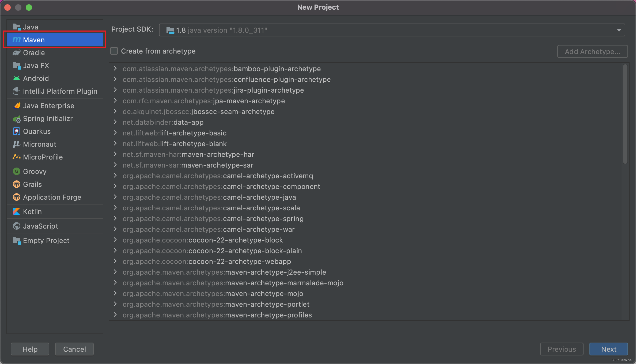Expand maven-archetype-sar entry

(x=115, y=165)
